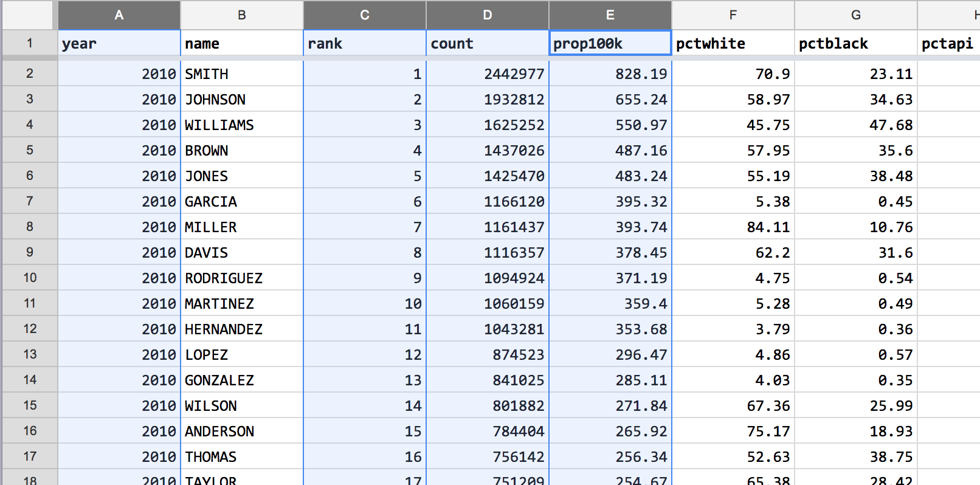This screenshot has height=485, width=980.
Task: Select the LOPEZ name cell
Action: 242,354
